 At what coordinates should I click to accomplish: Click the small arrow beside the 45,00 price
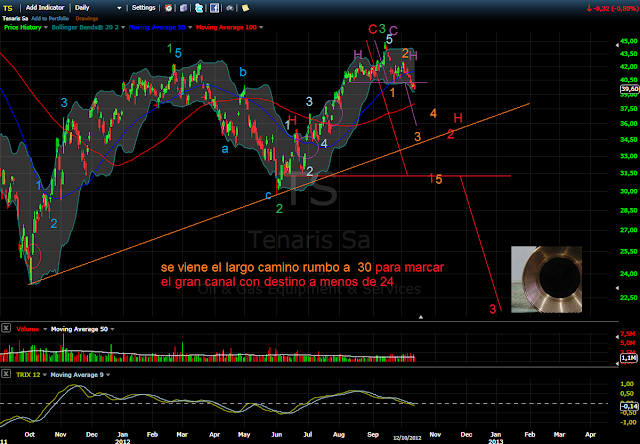617,45
